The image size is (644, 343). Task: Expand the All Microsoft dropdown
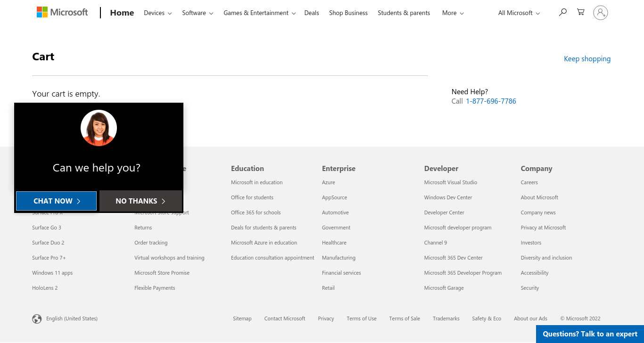519,13
